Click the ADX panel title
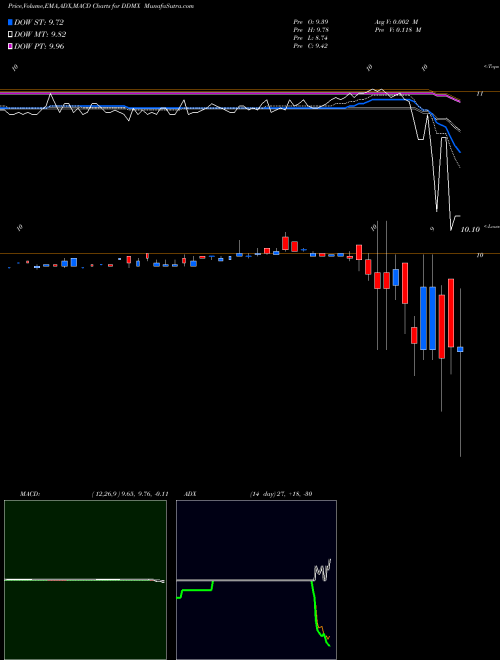 pos(190,494)
